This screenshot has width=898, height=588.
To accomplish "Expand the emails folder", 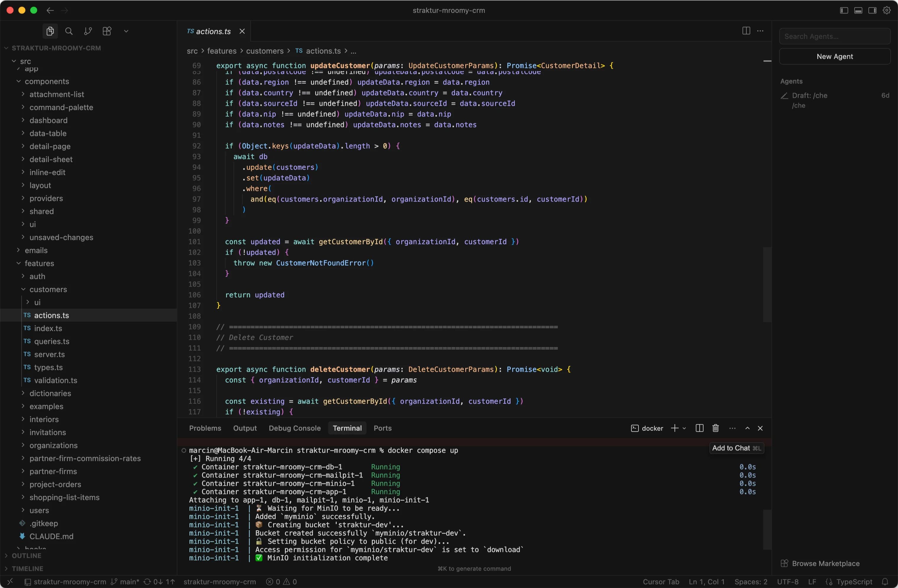I will [x=36, y=250].
